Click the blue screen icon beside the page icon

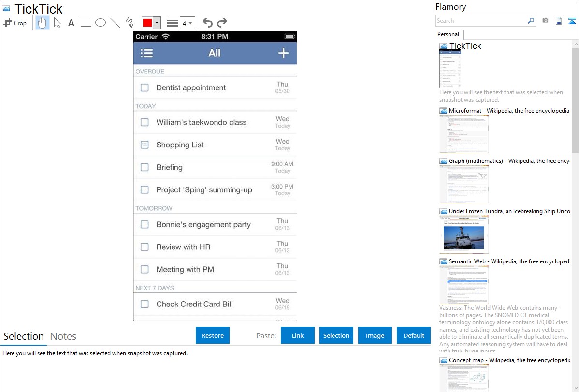(x=572, y=21)
